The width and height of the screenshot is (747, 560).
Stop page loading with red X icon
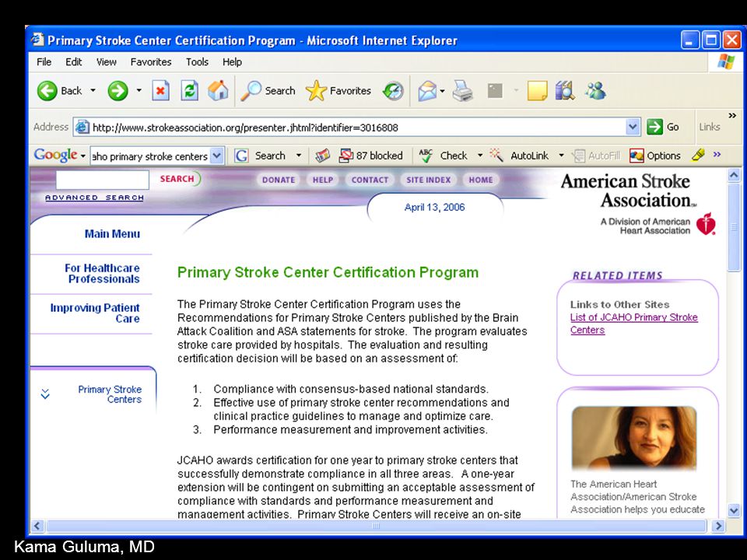(x=160, y=90)
